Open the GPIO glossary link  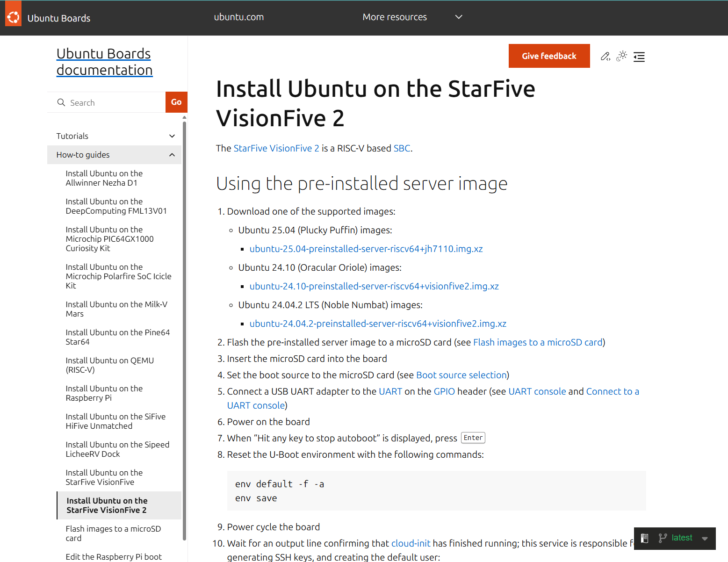444,391
